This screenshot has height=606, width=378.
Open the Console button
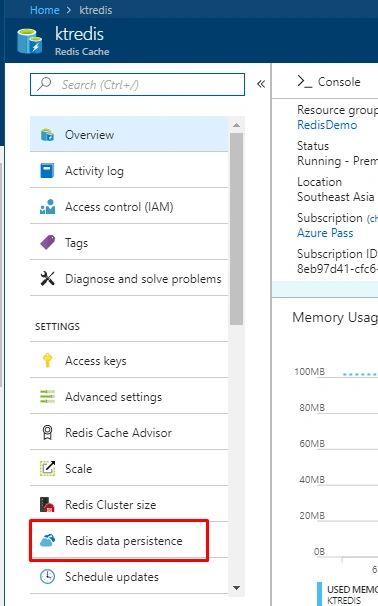(329, 82)
